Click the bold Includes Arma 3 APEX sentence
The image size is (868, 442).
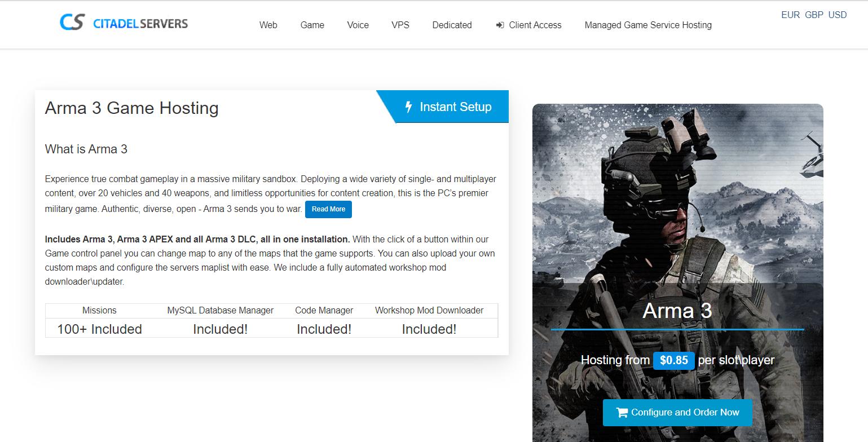pos(197,239)
